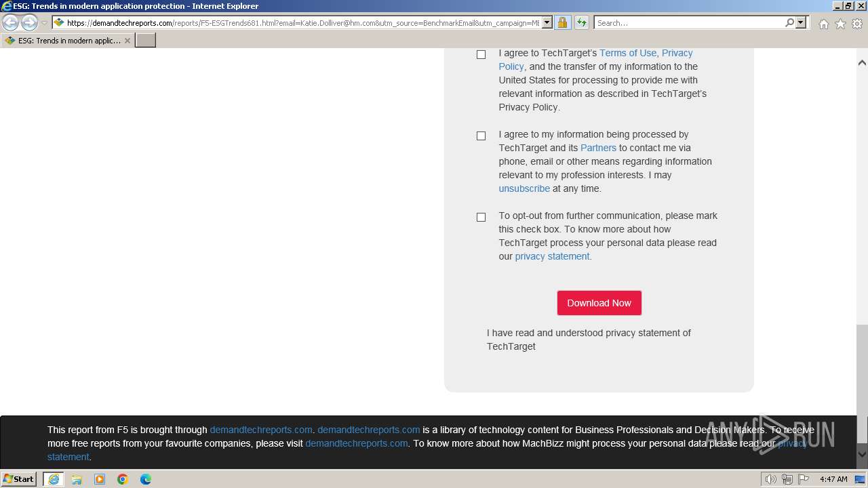Tick the opt-out from further communication checkbox
The image size is (868, 488).
481,217
